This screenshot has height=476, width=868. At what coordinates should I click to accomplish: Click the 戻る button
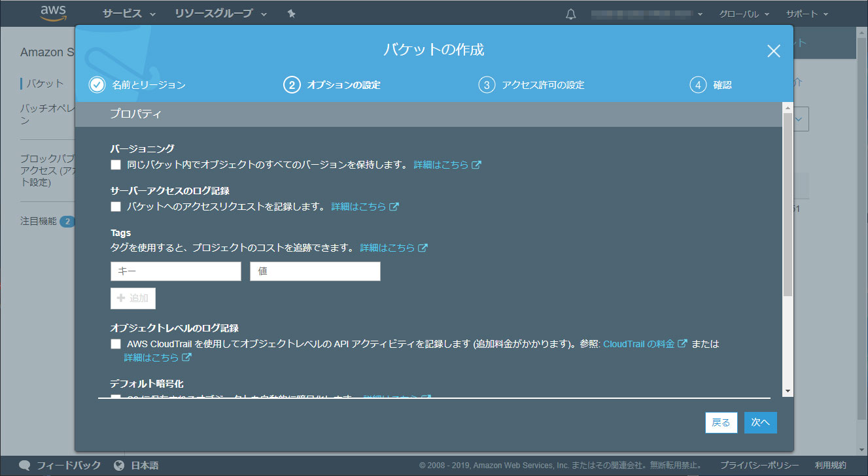pyautogui.click(x=721, y=423)
